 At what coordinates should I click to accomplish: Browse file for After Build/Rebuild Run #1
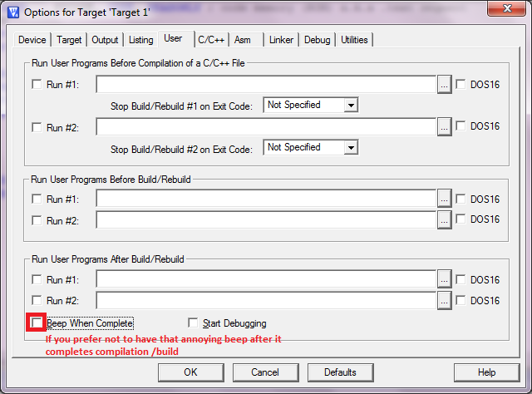[445, 279]
